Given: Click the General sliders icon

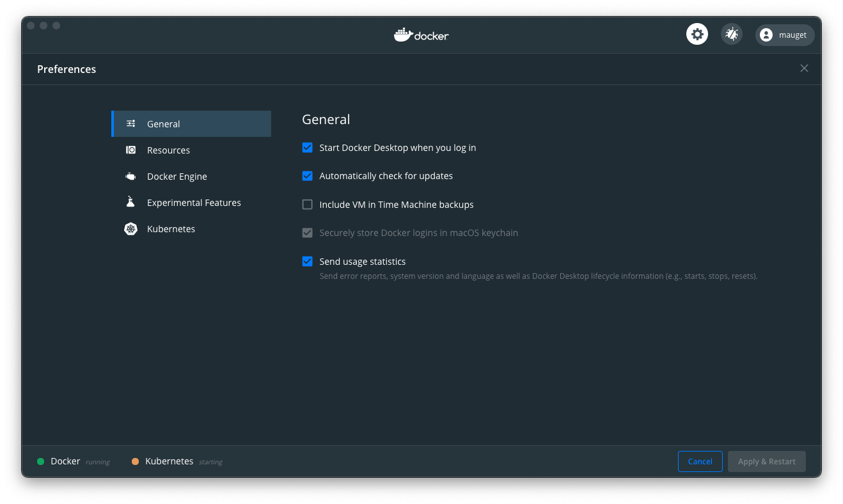Looking at the screenshot, I should tap(130, 124).
